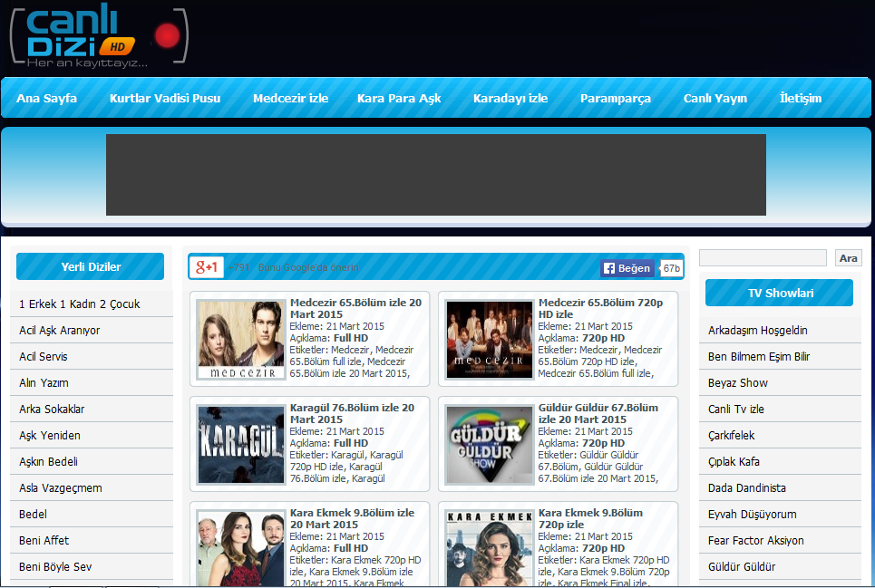The image size is (875, 588).
Task: Open the Güldür Güldür Show thumbnail
Action: click(490, 444)
